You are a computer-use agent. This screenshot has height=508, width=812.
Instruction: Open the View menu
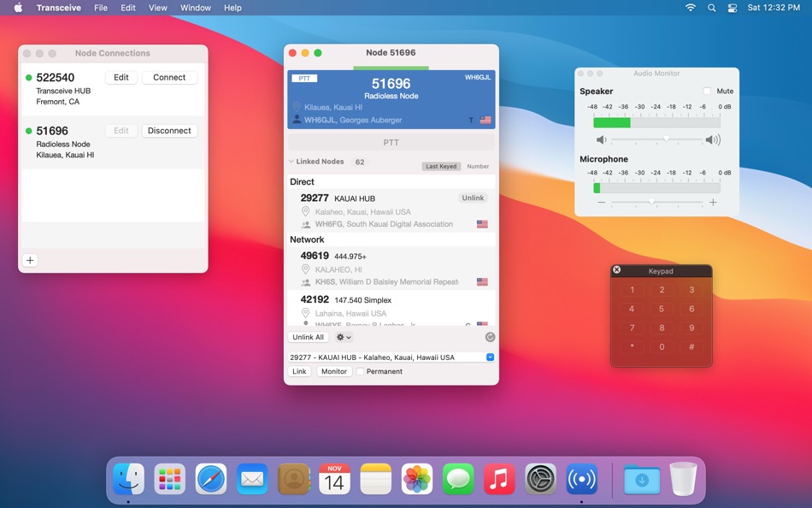click(158, 8)
